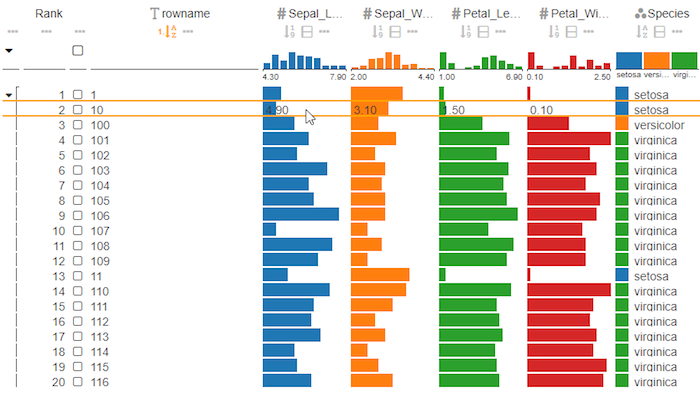The image size is (700, 398).
Task: Click the Rank column label
Action: 49,14
